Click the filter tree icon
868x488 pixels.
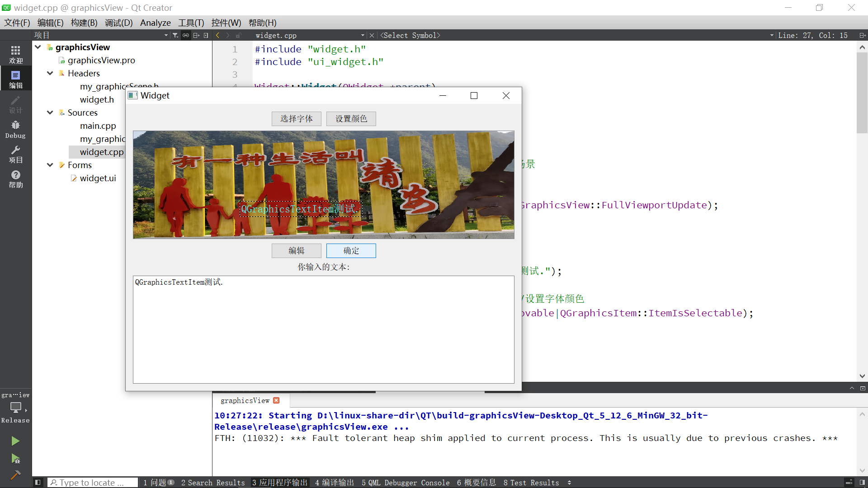coord(175,35)
